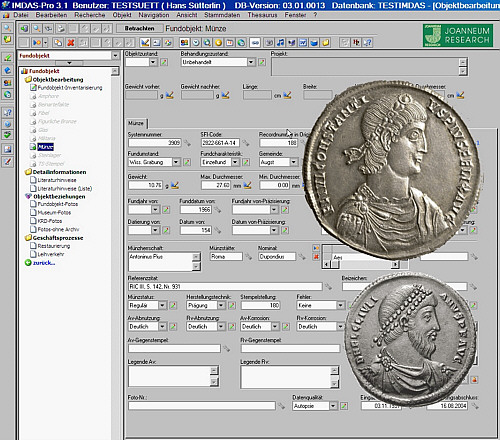
Task: Click the toolbar help question-mark icon
Action: (368, 43)
